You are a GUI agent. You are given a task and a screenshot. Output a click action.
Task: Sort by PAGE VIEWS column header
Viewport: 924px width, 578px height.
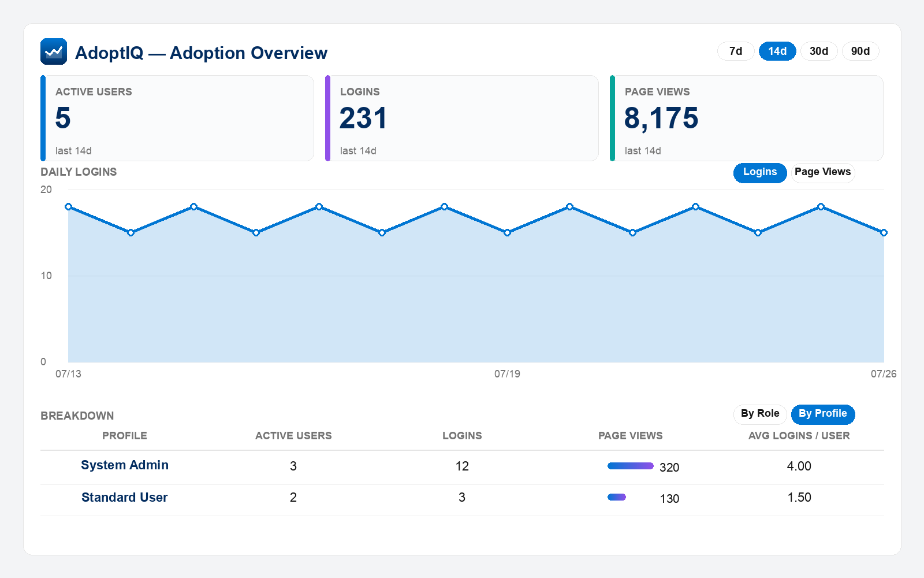click(631, 436)
